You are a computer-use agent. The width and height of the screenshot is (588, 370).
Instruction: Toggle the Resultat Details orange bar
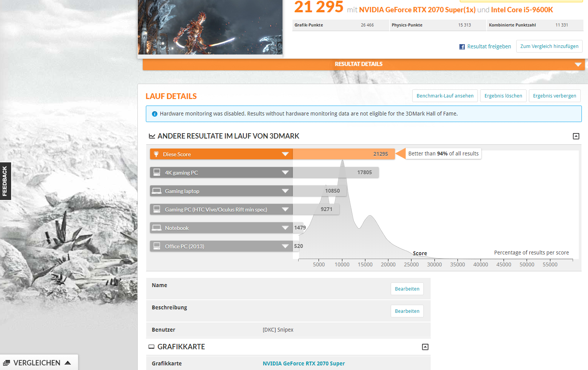click(363, 64)
